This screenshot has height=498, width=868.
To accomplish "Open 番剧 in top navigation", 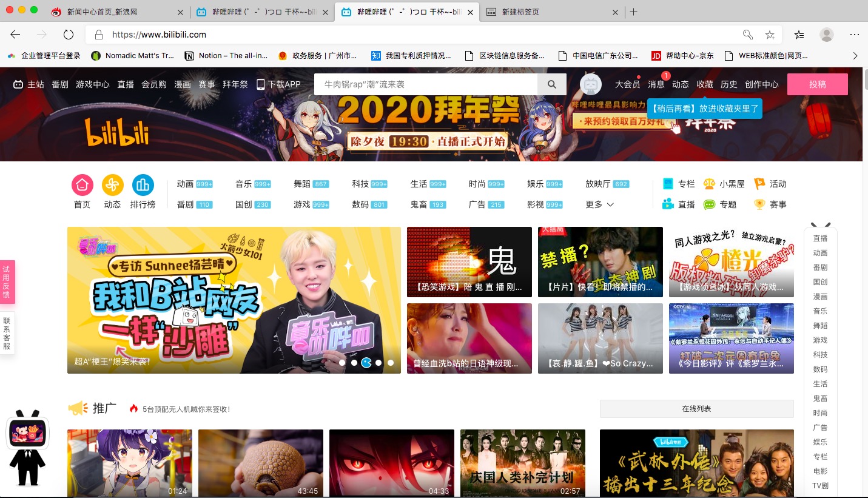I will click(60, 84).
